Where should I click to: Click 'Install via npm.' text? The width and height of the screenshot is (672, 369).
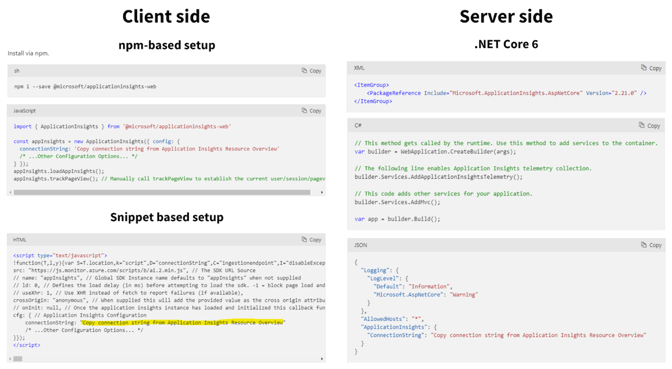coord(28,54)
